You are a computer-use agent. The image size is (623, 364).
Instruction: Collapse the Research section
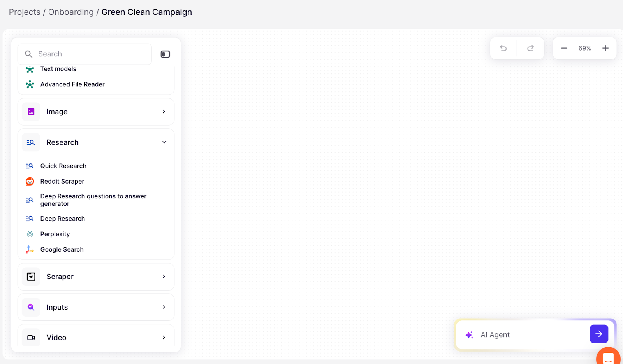click(x=164, y=142)
